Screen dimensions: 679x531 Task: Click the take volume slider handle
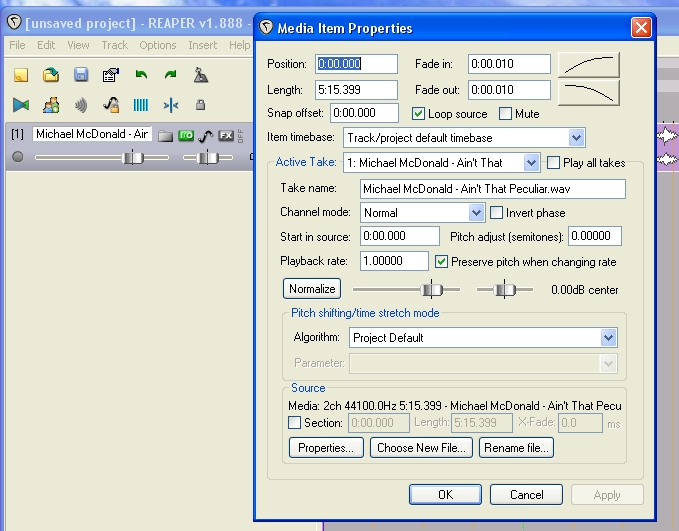(x=431, y=289)
